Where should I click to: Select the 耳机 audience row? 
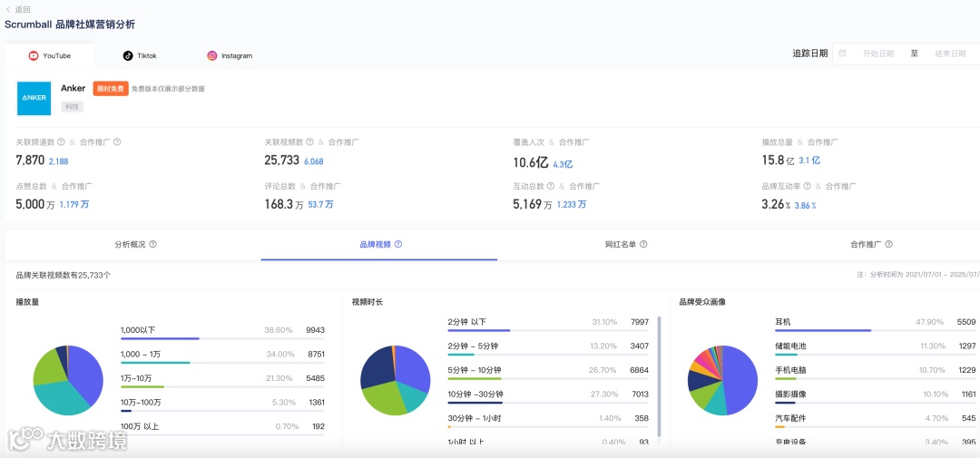pos(875,324)
